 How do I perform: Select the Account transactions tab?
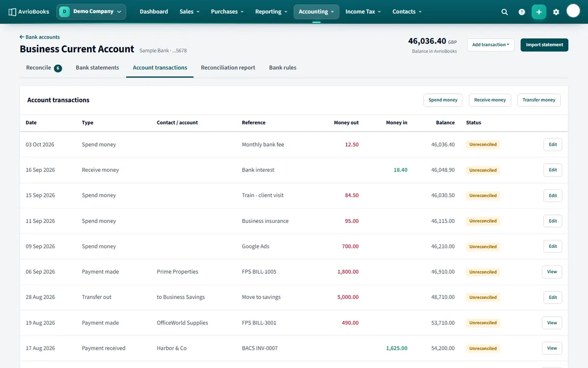coord(160,68)
